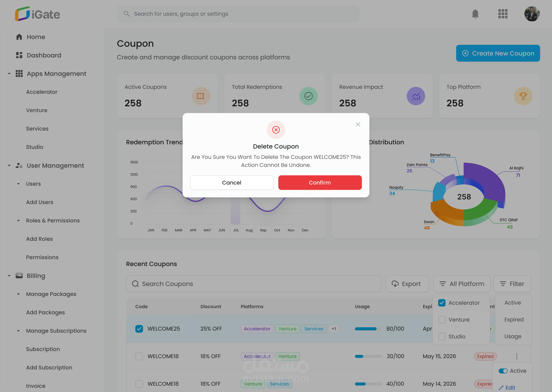The width and height of the screenshot is (552, 392).
Task: Check the Venture platform checkbox
Action: (x=442, y=320)
